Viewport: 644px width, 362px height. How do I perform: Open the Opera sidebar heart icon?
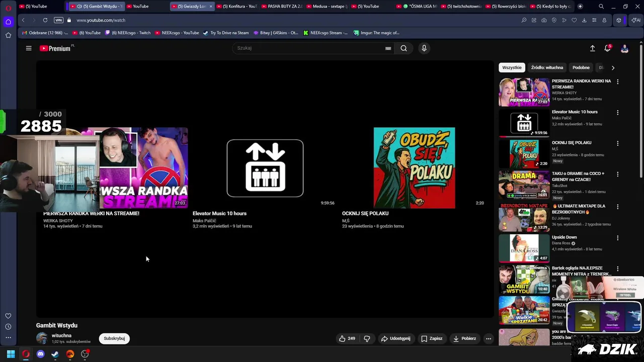pyautogui.click(x=8, y=316)
